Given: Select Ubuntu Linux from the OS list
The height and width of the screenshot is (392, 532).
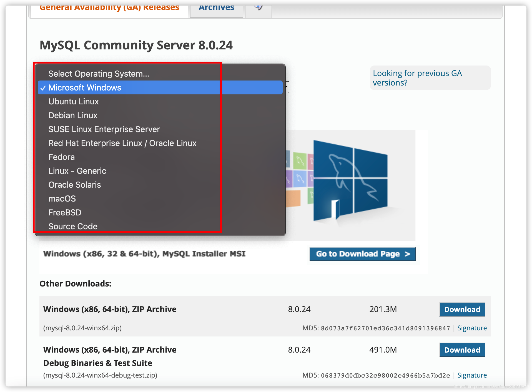Looking at the screenshot, I should pyautogui.click(x=160, y=101).
